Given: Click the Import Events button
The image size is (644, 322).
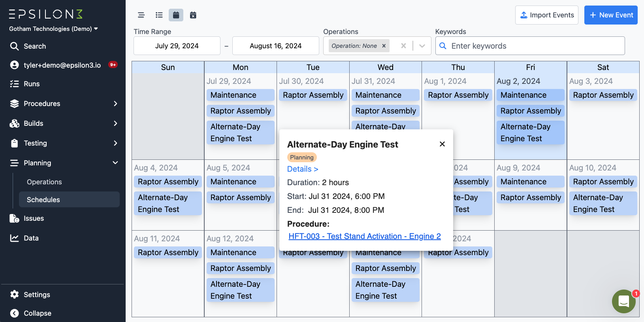Looking at the screenshot, I should (547, 15).
